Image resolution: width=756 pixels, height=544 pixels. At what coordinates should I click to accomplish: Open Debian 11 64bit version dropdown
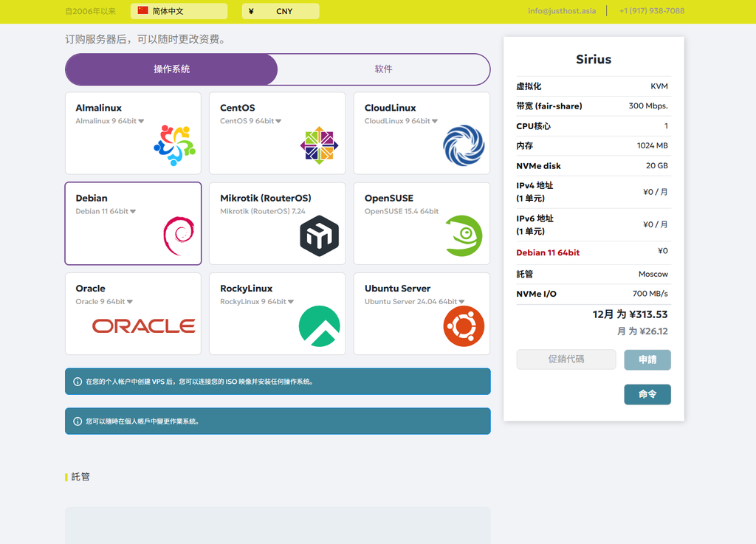point(106,211)
